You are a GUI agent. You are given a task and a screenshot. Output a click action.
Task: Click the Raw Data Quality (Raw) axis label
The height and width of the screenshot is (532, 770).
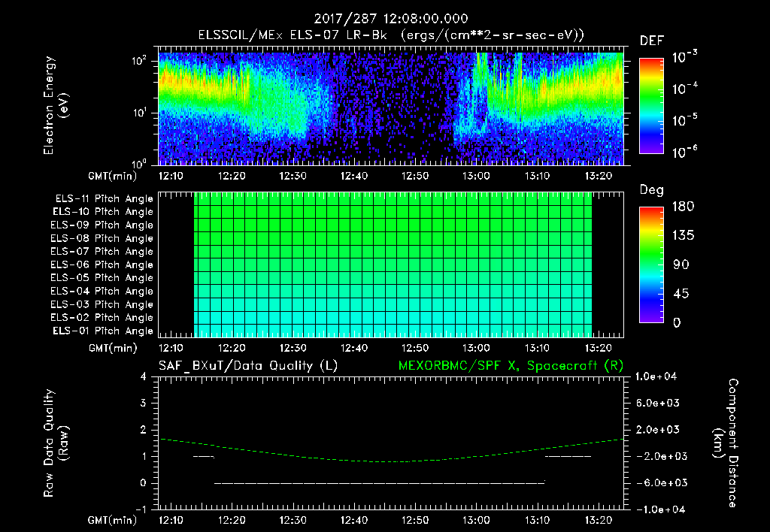tap(56, 443)
